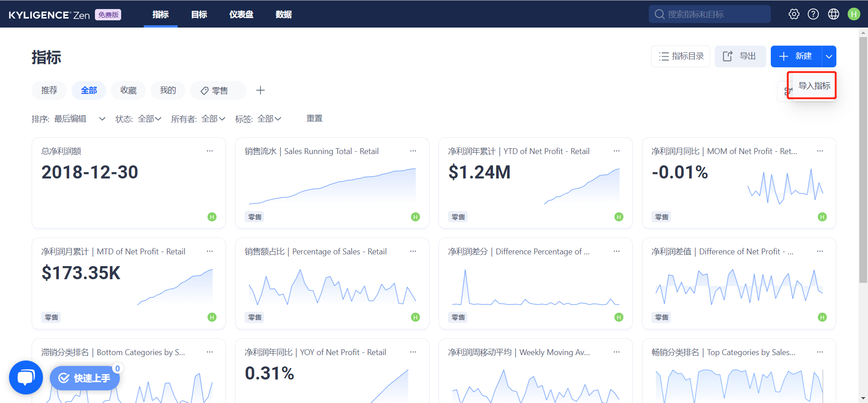Image resolution: width=868 pixels, height=403 pixels.
Task: Open more options on Sales Running Total card
Action: click(x=413, y=151)
